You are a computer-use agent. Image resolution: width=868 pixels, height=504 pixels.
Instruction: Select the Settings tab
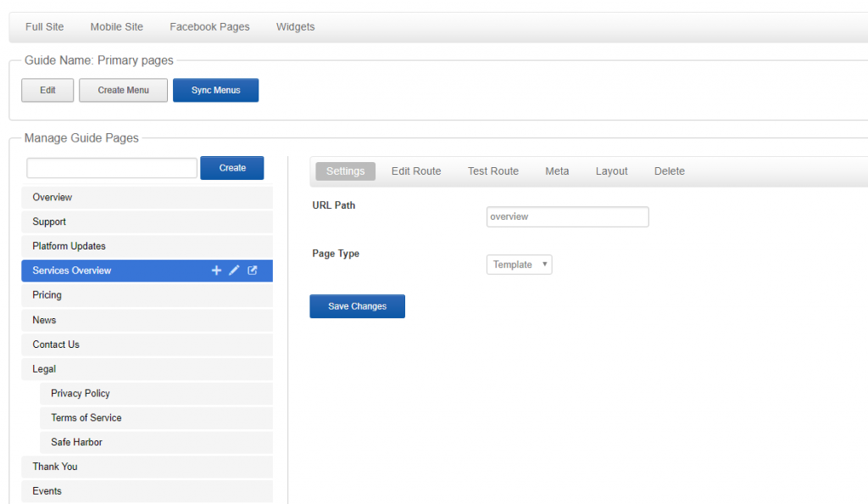346,171
